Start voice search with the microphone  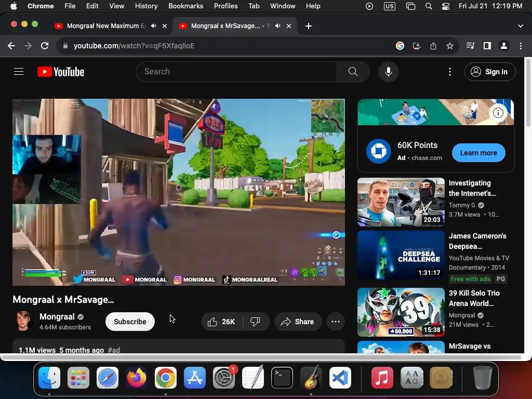click(389, 72)
